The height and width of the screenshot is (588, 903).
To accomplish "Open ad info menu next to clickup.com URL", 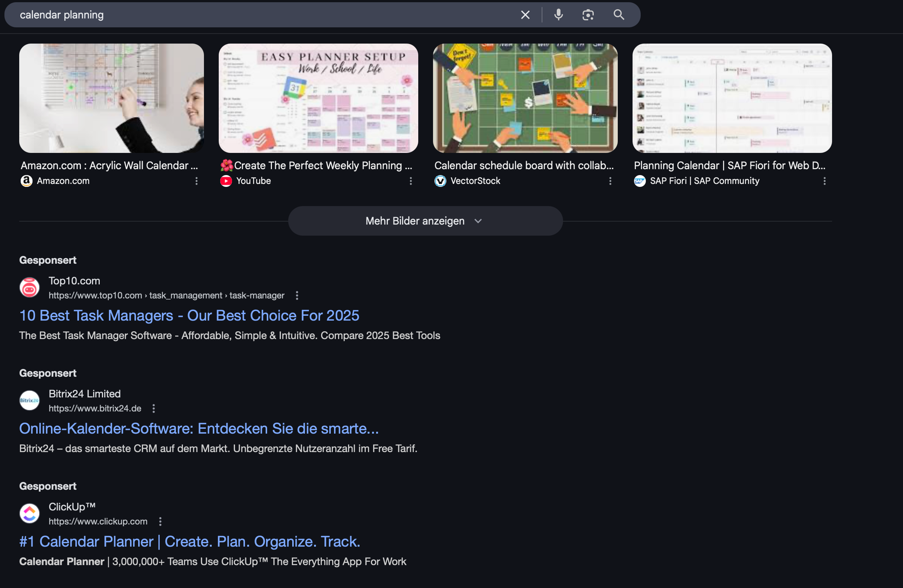I will coord(160,522).
